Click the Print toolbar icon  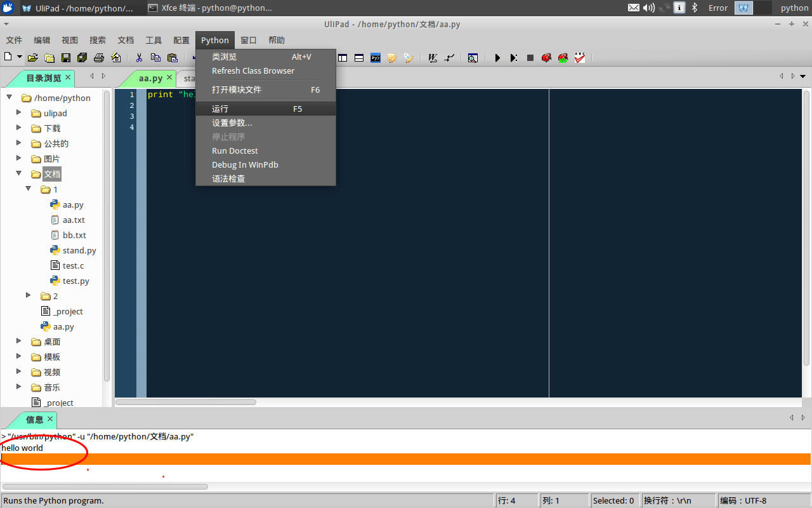(98, 58)
